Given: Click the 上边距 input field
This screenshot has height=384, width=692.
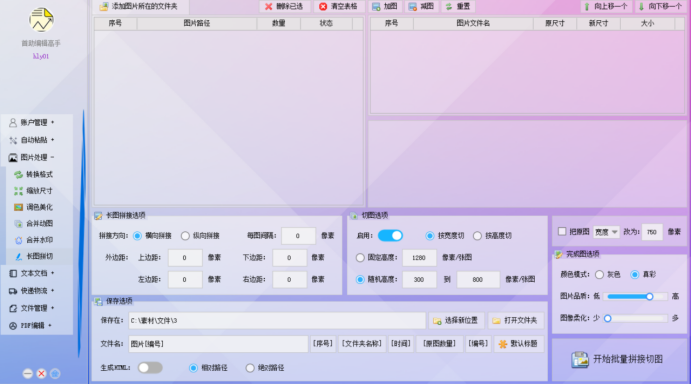Looking at the screenshot, I should coord(185,257).
